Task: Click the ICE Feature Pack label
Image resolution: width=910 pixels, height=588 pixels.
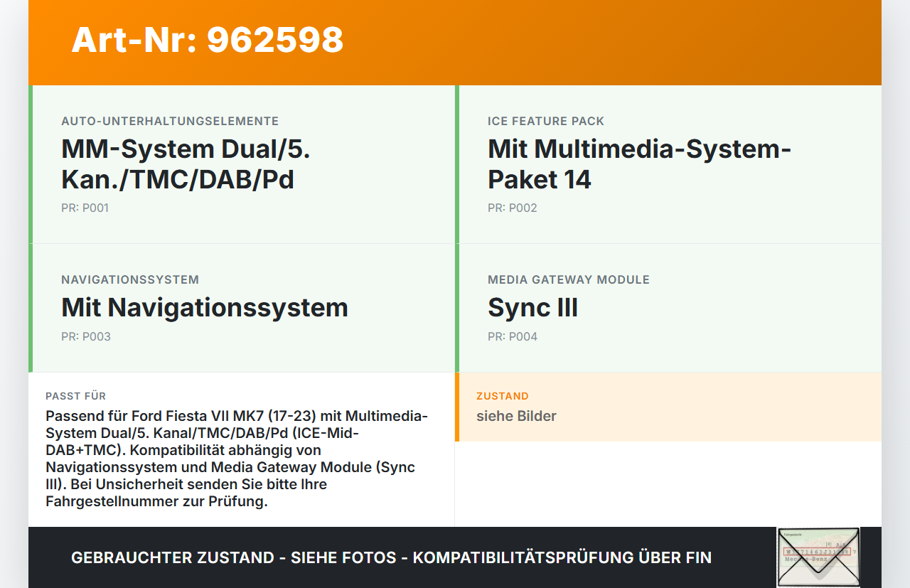Action: (545, 122)
